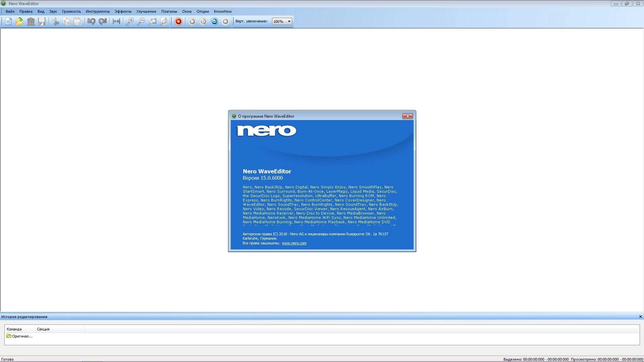Screen dimensions: 644x362
Task: Open the Вид menu
Action: click(x=41, y=11)
